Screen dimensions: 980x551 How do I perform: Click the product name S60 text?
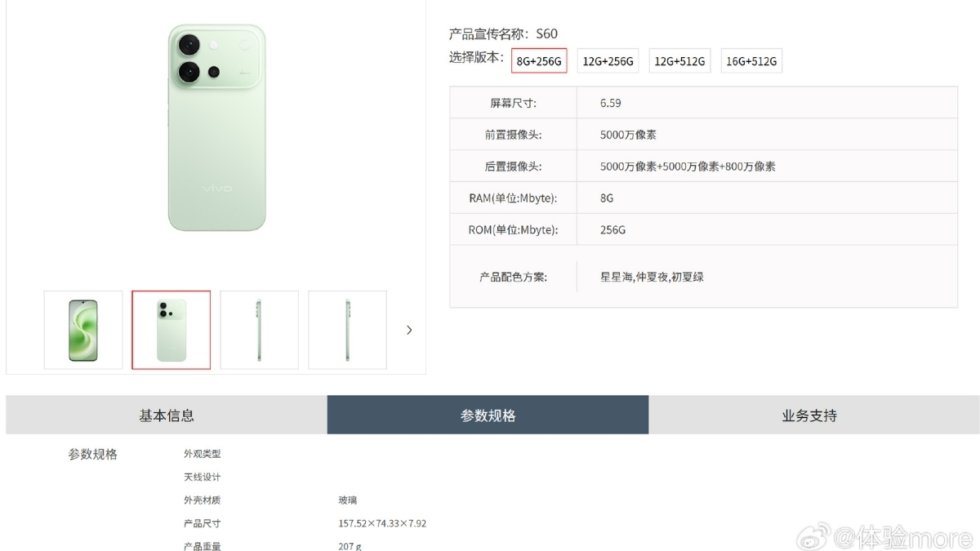tap(546, 34)
